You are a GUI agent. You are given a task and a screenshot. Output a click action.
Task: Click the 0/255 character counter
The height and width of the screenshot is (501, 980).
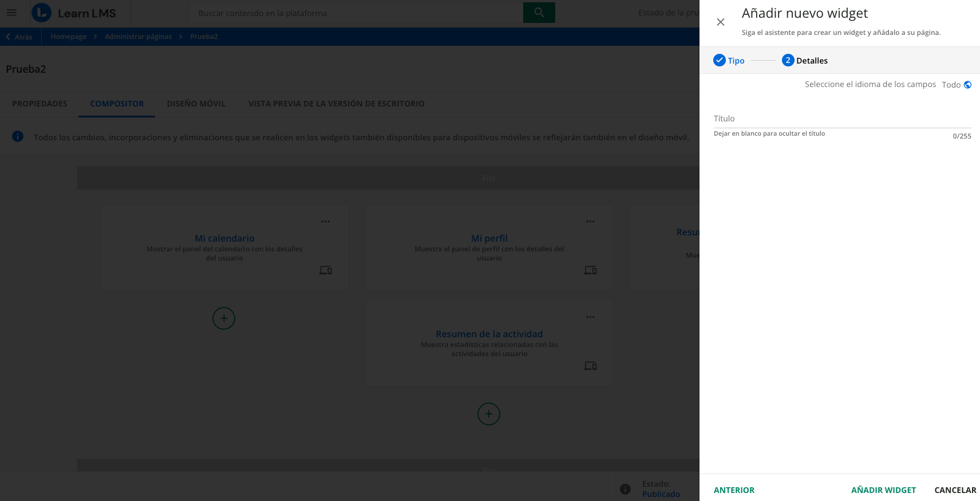(x=962, y=136)
